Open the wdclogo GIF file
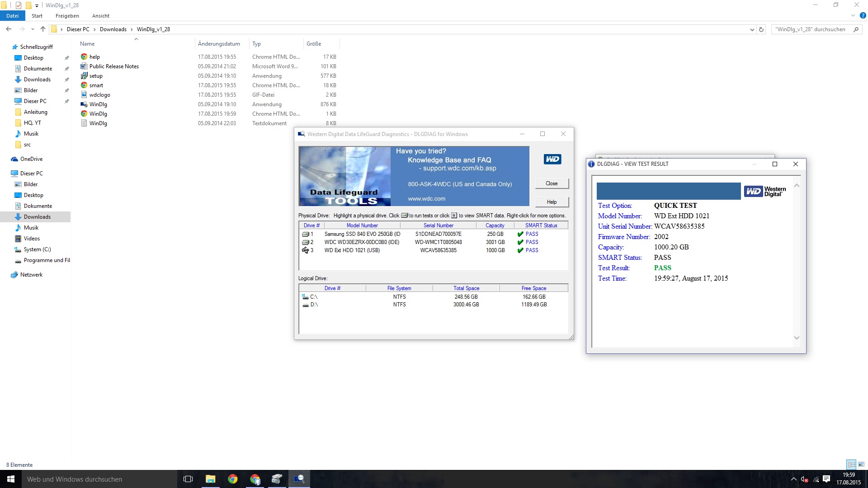868x488 pixels. coord(99,95)
